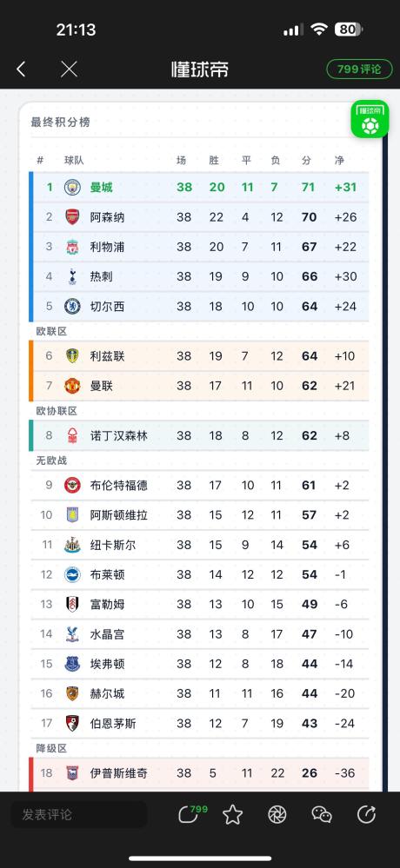The image size is (400, 868).
Task: Share via the WeChat icon
Action: pyautogui.click(x=322, y=814)
